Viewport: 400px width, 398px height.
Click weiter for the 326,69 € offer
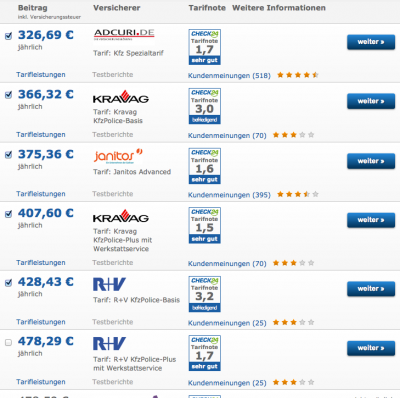(371, 42)
